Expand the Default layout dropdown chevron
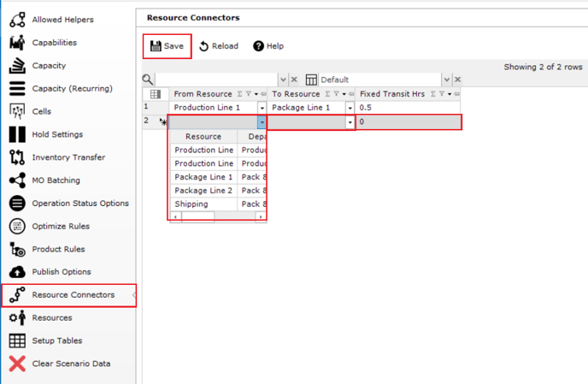This screenshot has height=384, width=588. 447,80
